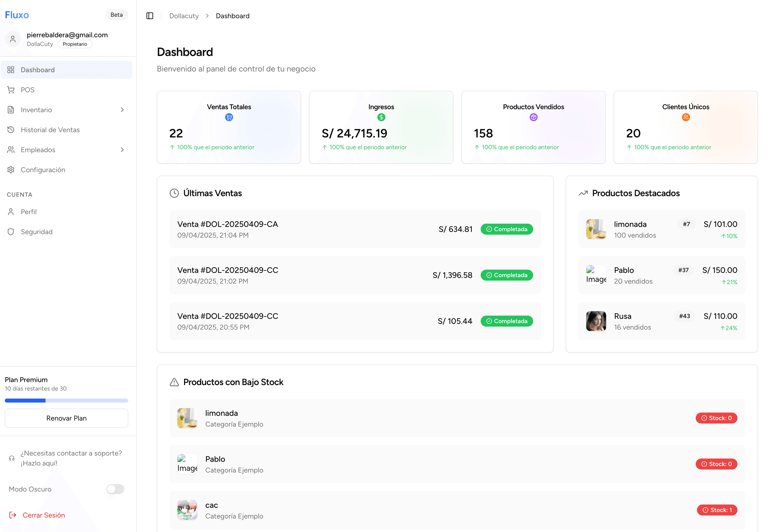Click the '10 días restantes de 30' text
This screenshot has height=532, width=778.
(x=36, y=389)
